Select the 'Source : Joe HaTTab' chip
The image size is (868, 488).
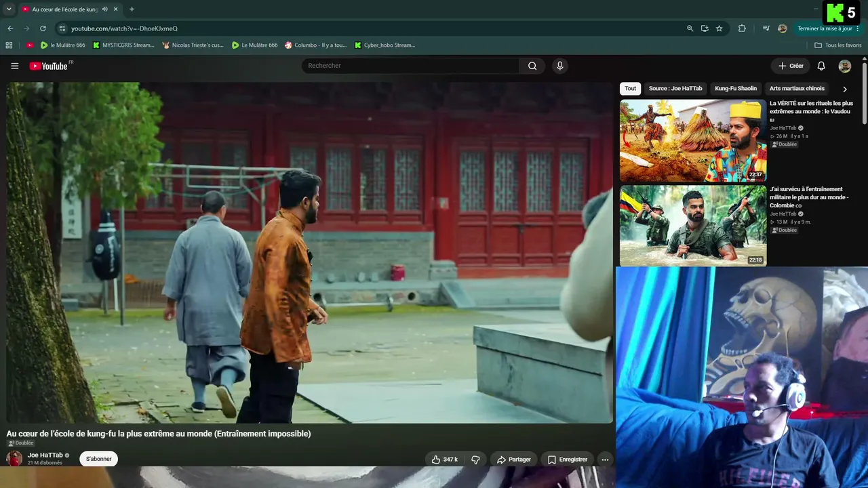pos(675,89)
